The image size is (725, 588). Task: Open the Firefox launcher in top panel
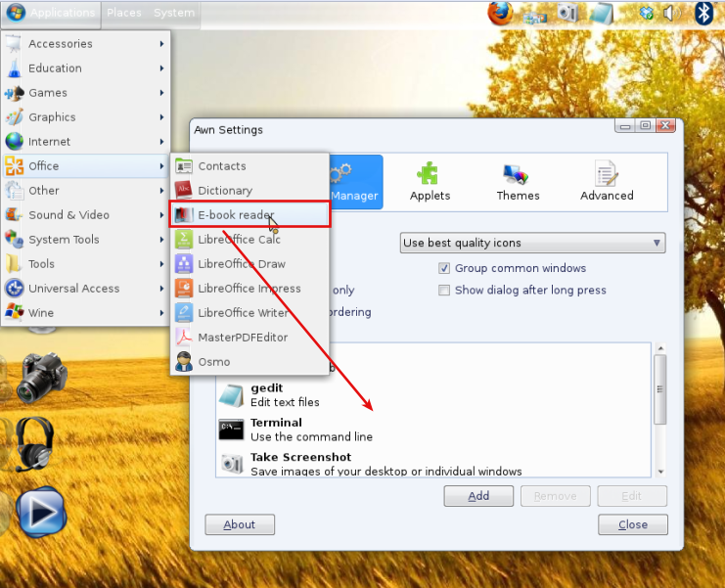500,13
